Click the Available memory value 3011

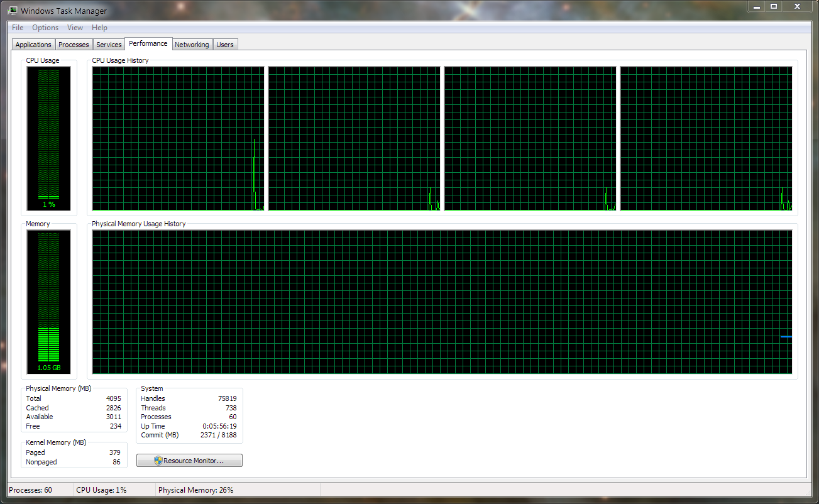pos(114,417)
